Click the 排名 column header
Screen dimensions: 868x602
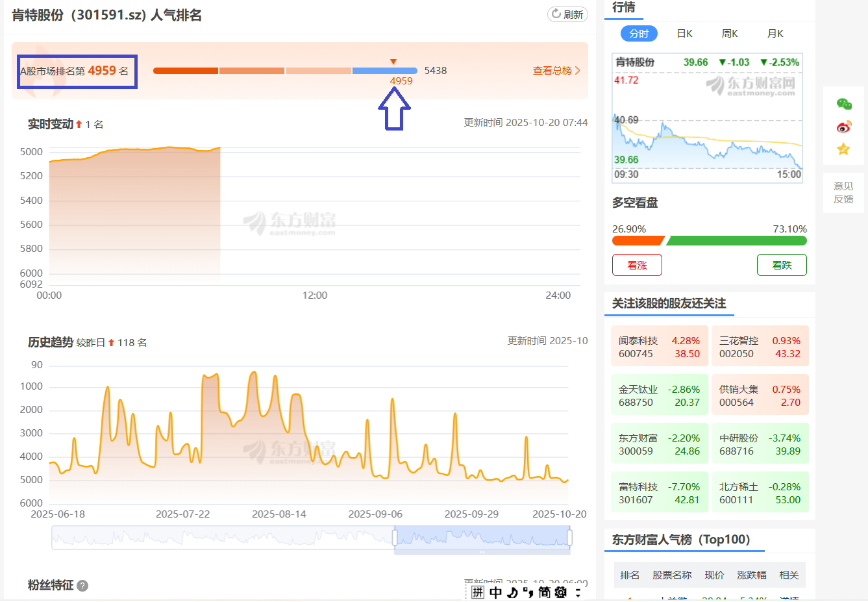pos(630,575)
